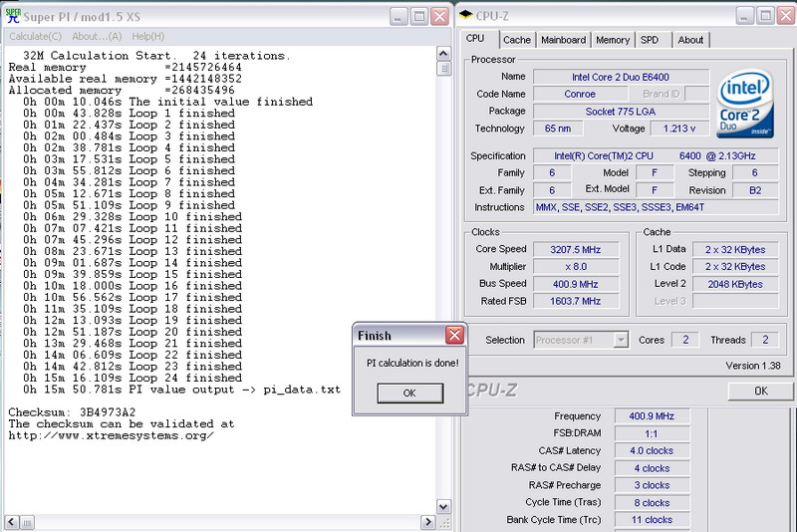
Task: Maximize the CPU-Z window
Action: [x=765, y=16]
